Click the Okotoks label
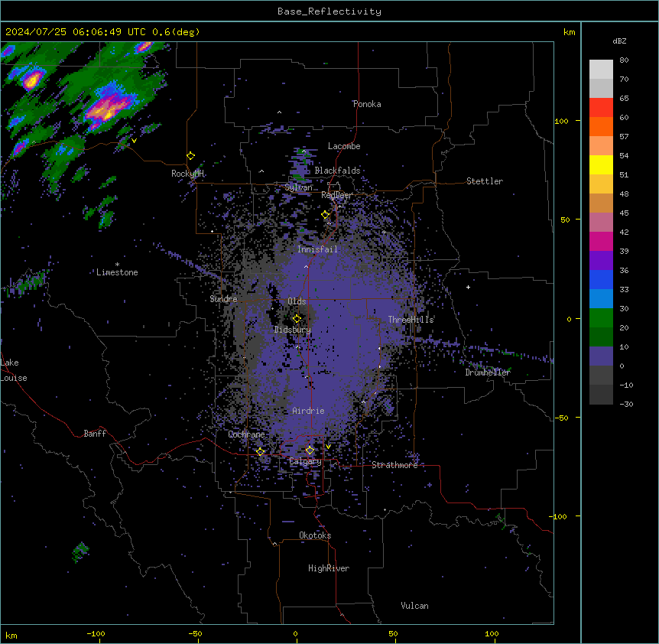 (315, 535)
